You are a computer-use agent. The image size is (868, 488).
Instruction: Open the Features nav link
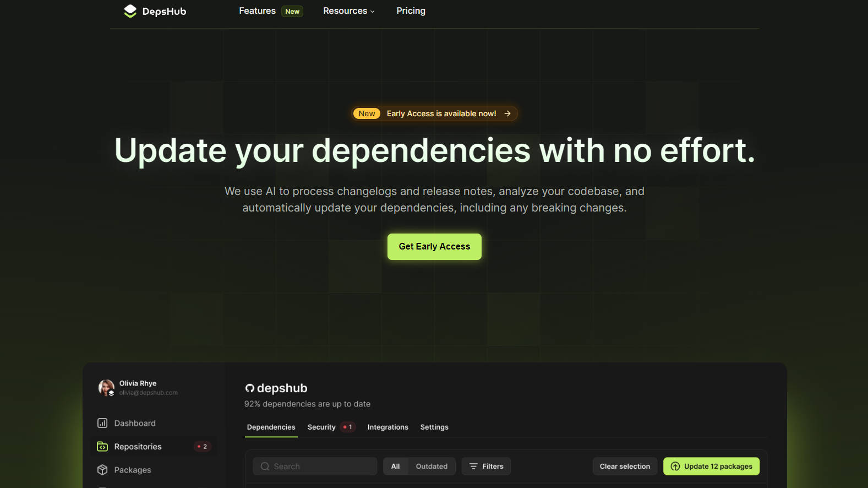point(257,11)
